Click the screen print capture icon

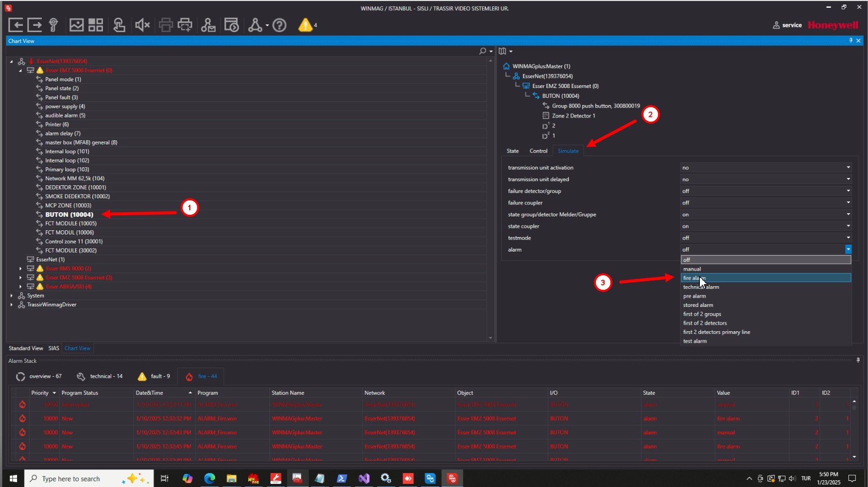(185, 25)
